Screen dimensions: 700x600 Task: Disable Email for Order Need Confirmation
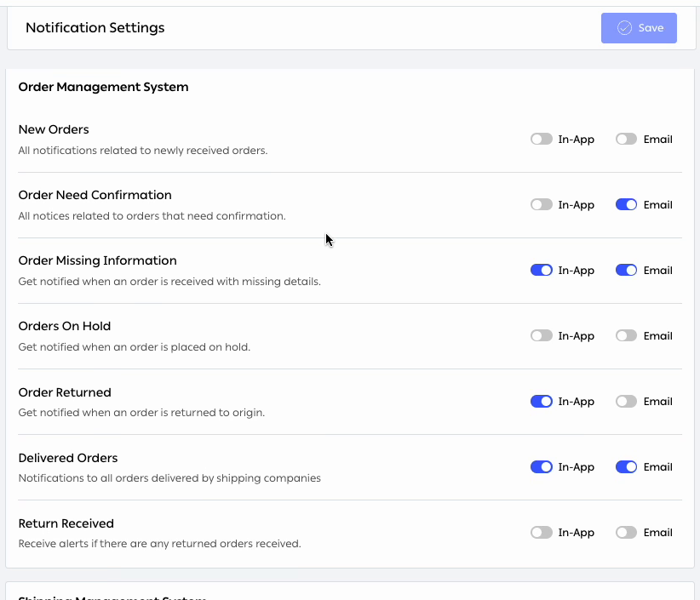pos(627,205)
